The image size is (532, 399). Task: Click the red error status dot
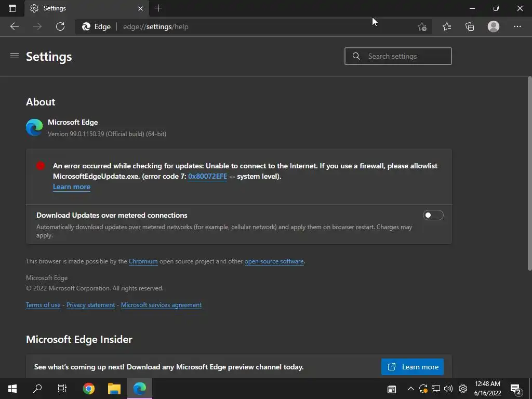click(x=41, y=166)
